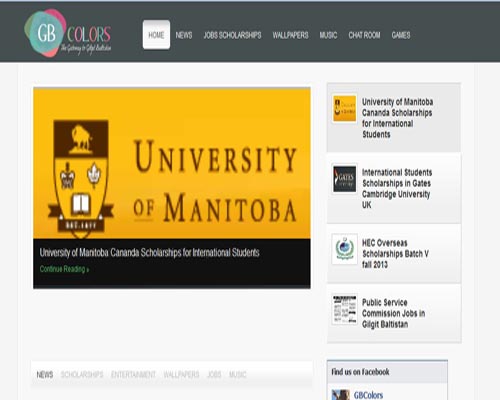Click the University of Manitoba sidebar thumbnail
The image size is (500, 400).
[x=344, y=108]
